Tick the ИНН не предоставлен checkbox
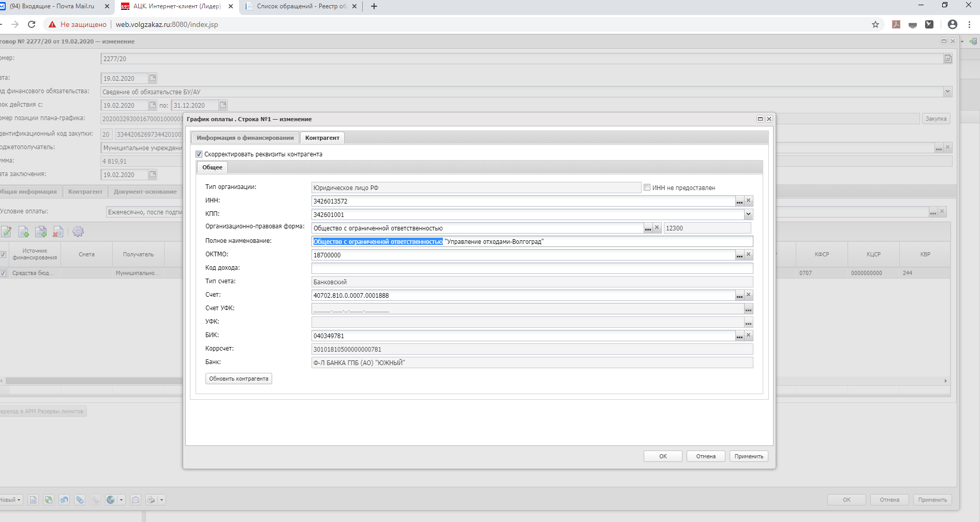The width and height of the screenshot is (980, 522). [647, 187]
